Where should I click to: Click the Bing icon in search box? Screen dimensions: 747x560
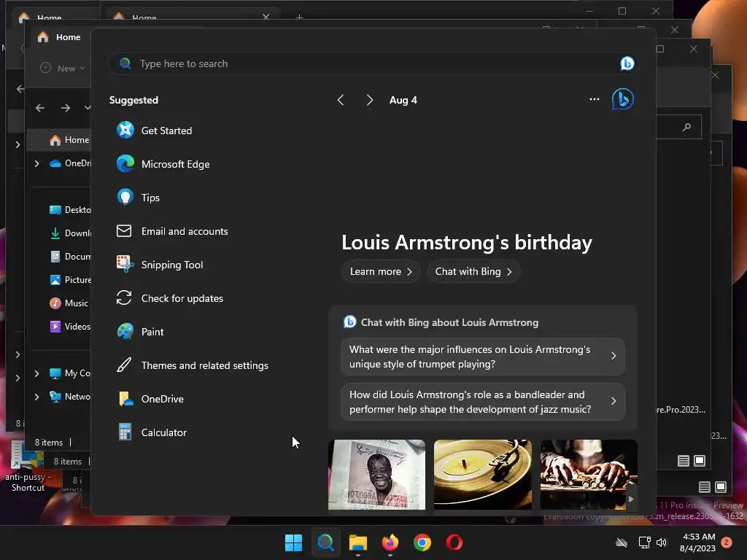tap(627, 63)
